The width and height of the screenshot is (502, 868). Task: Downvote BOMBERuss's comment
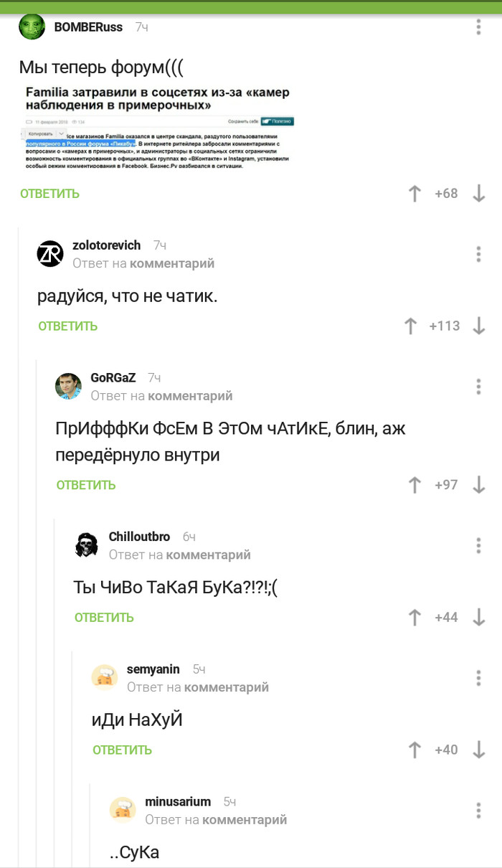479,193
